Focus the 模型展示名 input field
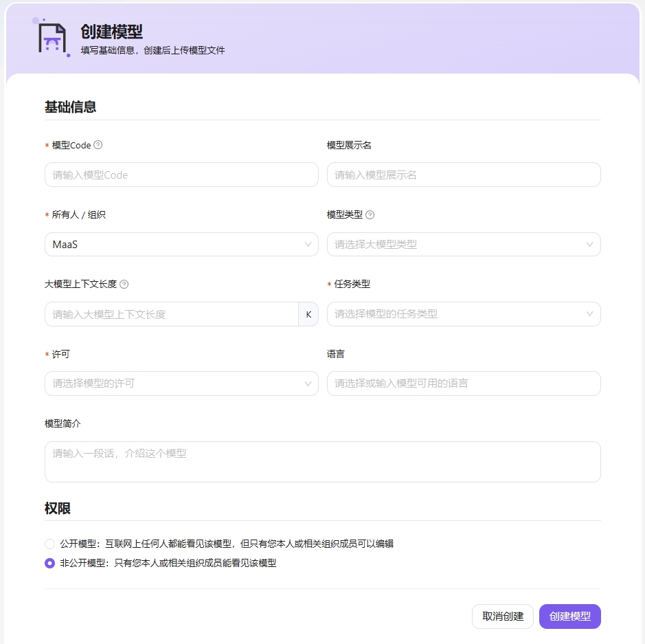Viewport: 645px width, 644px height. (x=464, y=175)
